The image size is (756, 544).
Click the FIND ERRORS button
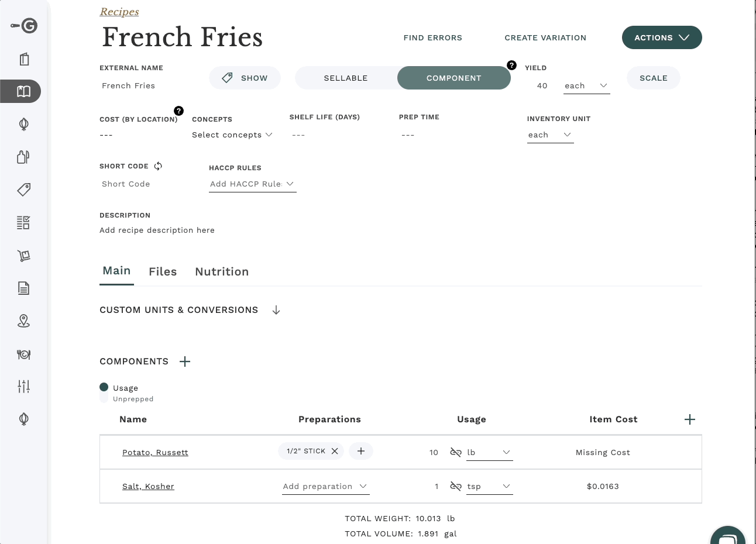(432, 37)
